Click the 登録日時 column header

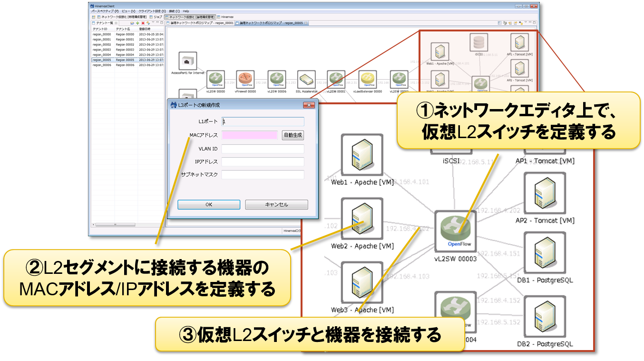click(x=151, y=29)
